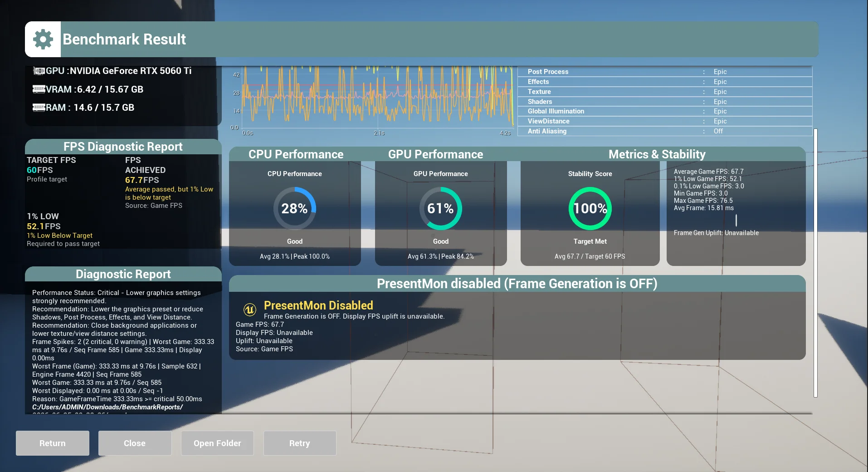
Task: Click the 52.1FPS 1% low value
Action: (44, 226)
